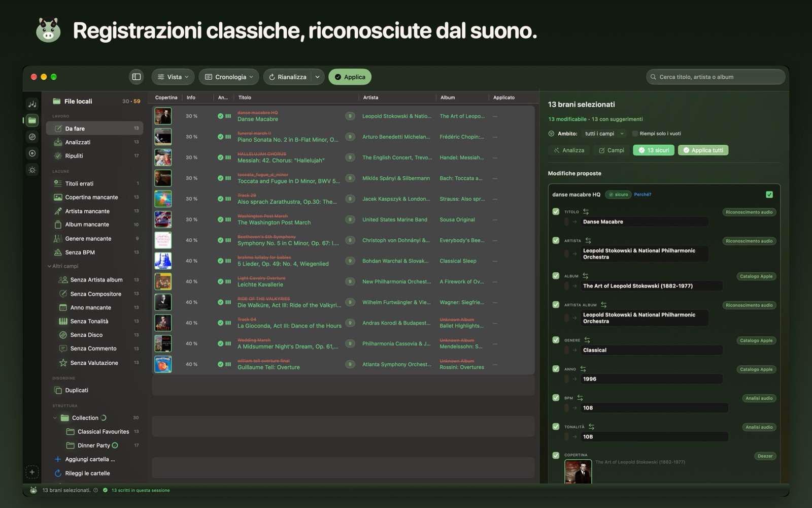Viewport: 812px width, 508px height.
Task: Click the swap arrows icon next to ARTISTA
Action: (588, 240)
